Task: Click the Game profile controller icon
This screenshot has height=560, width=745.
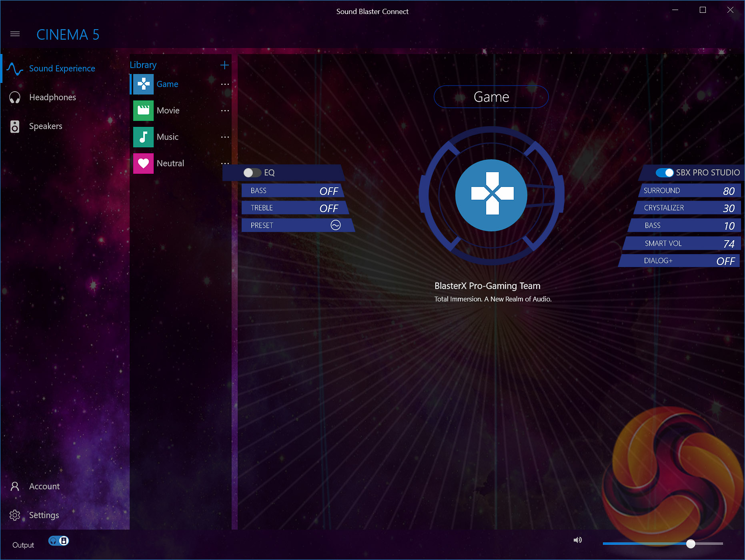Action: click(143, 84)
